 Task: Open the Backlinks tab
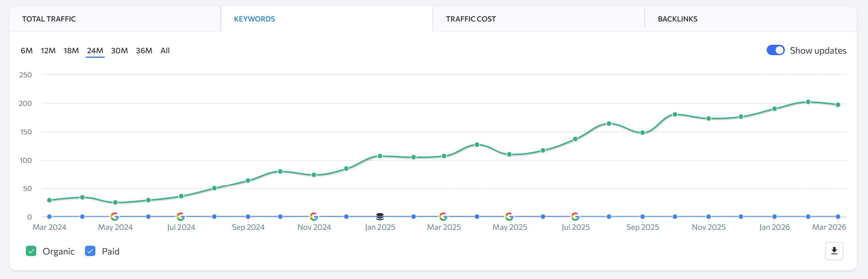[677, 19]
